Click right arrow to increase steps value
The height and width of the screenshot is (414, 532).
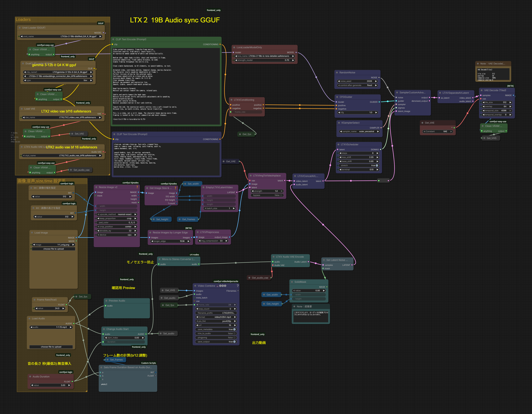click(x=377, y=153)
